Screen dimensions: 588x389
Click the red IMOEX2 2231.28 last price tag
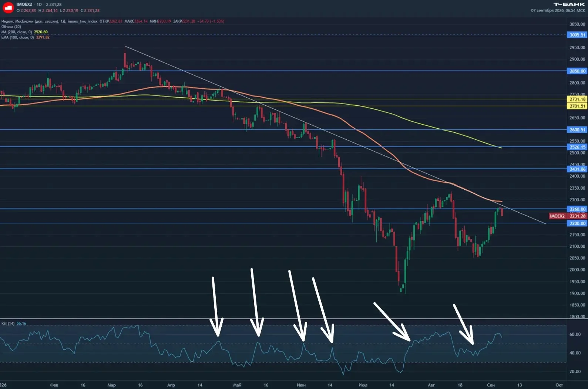(x=568, y=216)
